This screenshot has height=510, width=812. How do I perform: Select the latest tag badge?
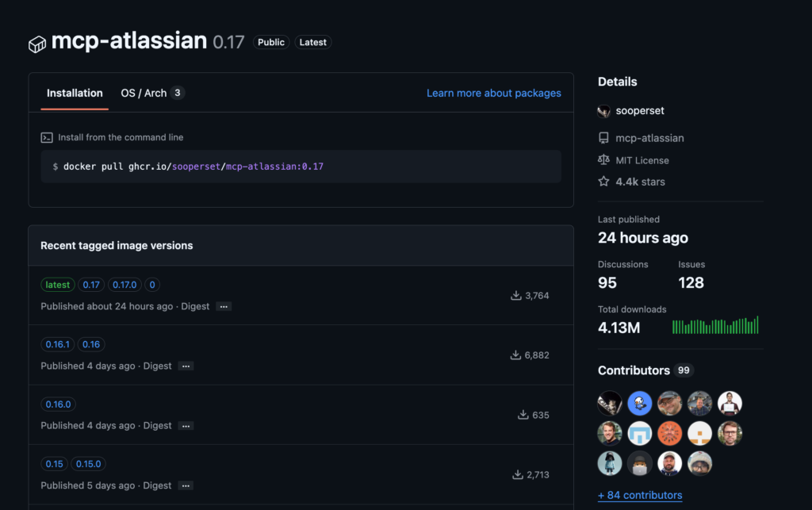pos(57,284)
